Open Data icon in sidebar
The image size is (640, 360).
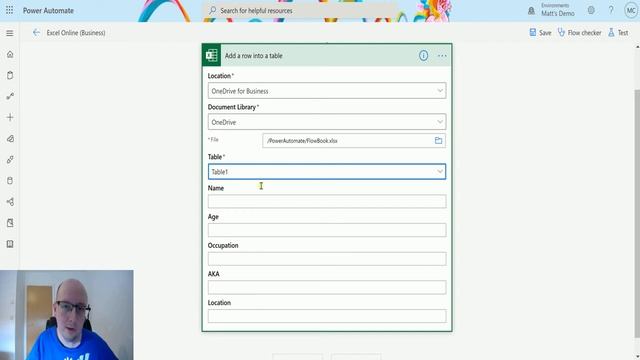click(x=10, y=181)
